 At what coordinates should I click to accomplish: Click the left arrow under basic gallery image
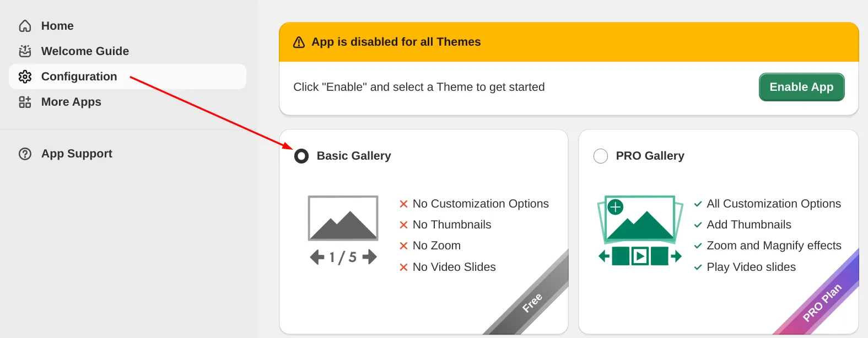click(x=317, y=257)
